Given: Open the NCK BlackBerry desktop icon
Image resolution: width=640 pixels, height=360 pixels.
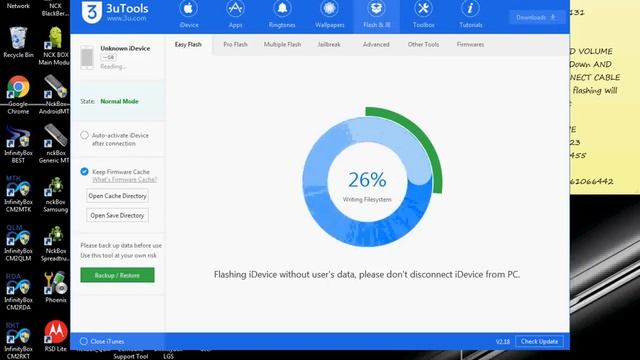Looking at the screenshot, I should [55, 8].
